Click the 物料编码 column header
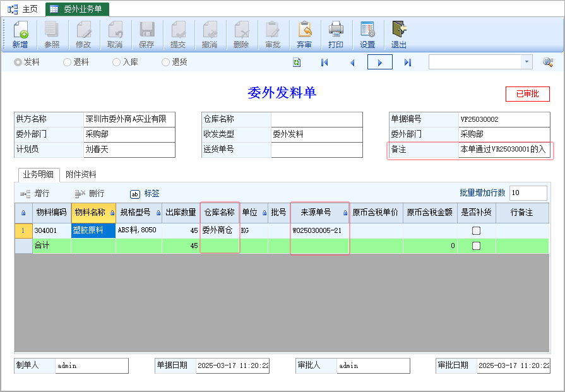565x392 pixels. tap(52, 213)
